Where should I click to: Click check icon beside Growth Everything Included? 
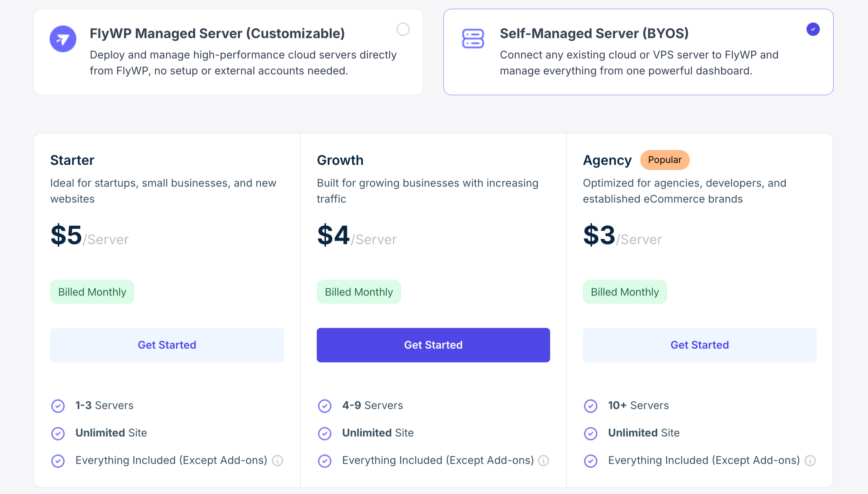pos(325,461)
